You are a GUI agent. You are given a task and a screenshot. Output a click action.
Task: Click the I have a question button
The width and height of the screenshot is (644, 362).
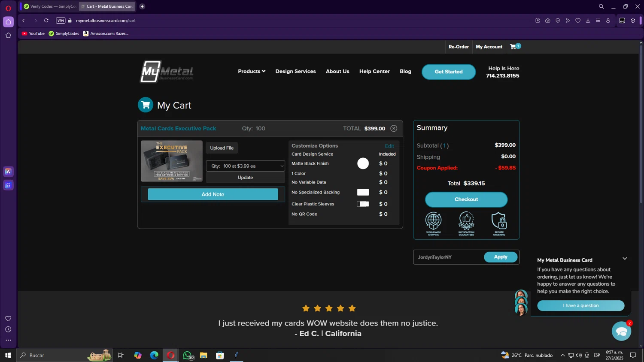coord(580,305)
